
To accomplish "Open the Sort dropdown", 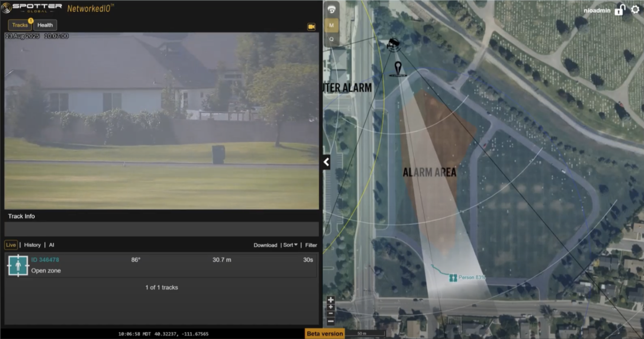I will (x=290, y=245).
